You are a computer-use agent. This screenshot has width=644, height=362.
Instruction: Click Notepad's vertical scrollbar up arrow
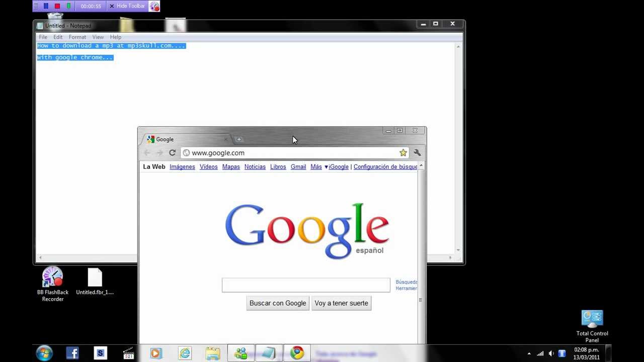tap(458, 46)
